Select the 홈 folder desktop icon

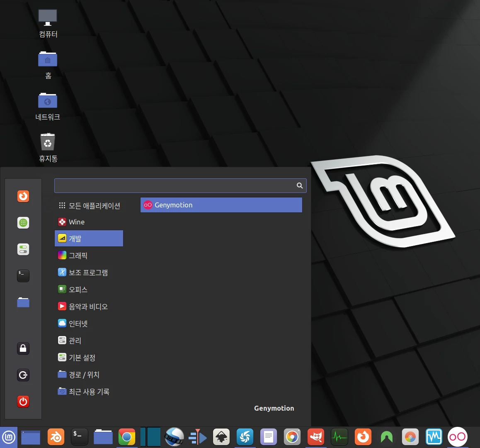point(48,65)
